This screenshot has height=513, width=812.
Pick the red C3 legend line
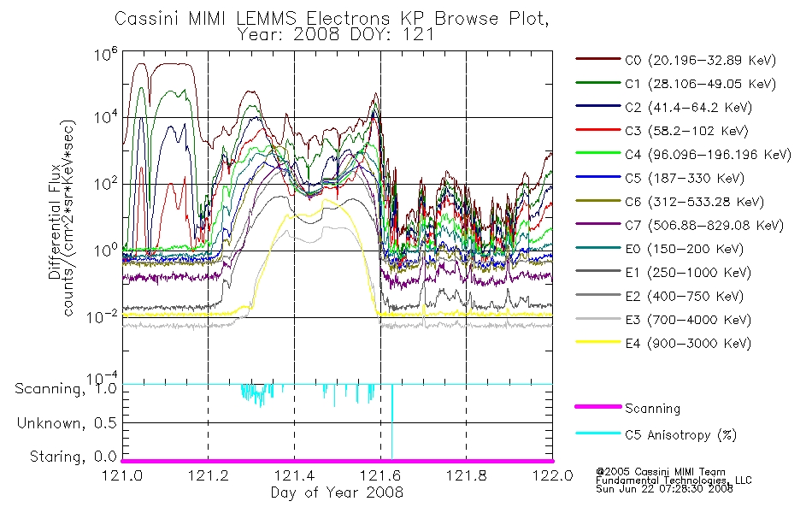pyautogui.click(x=597, y=130)
